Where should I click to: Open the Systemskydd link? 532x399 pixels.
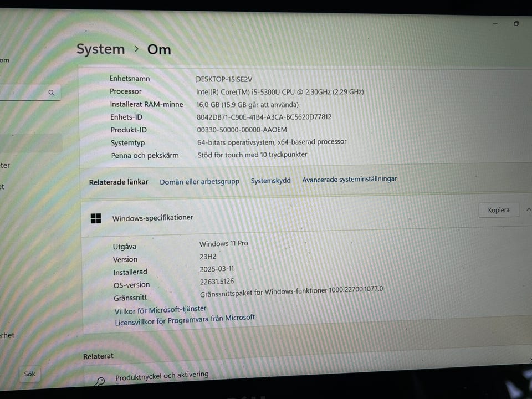tap(271, 181)
